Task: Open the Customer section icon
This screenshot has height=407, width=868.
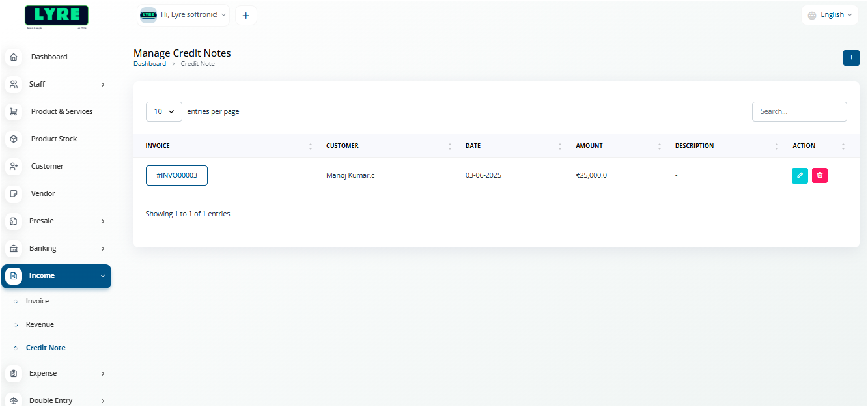Action: click(14, 166)
